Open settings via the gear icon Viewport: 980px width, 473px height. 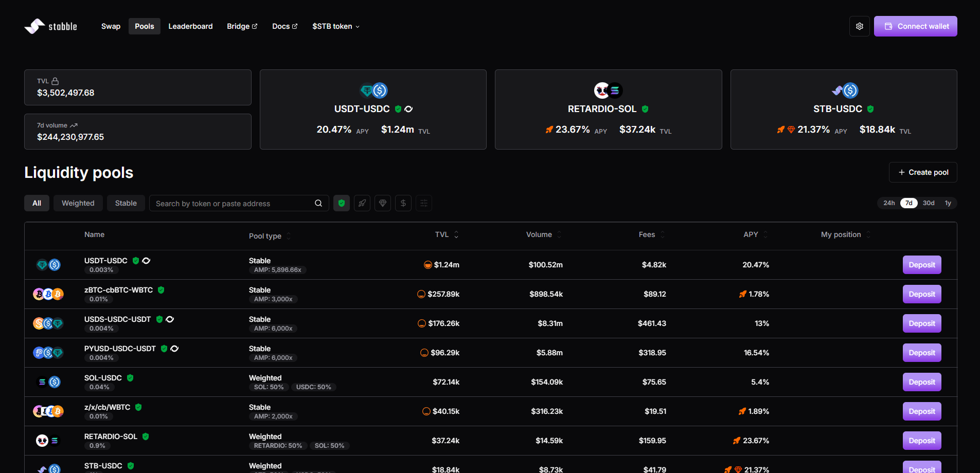coord(859,26)
